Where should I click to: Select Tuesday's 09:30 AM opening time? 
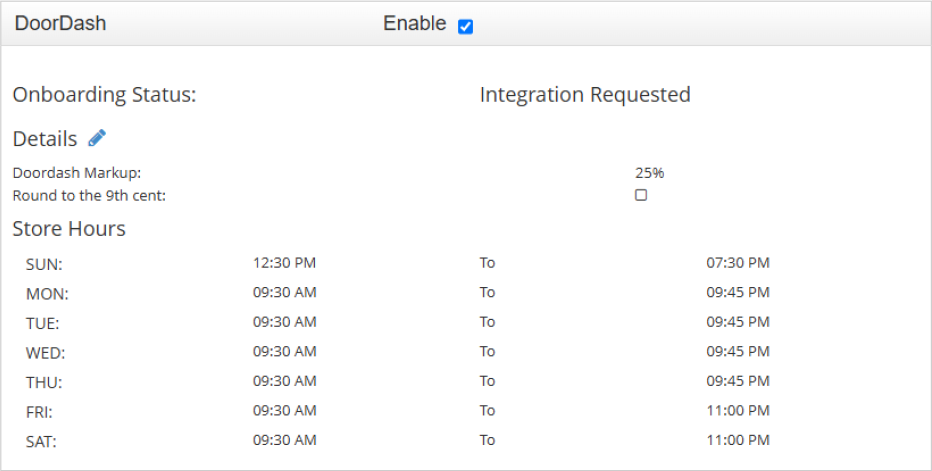(x=284, y=322)
